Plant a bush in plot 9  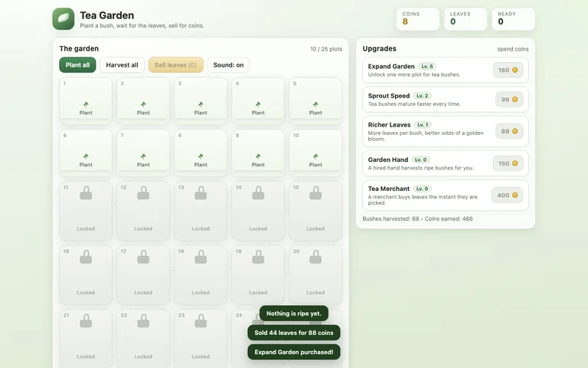(x=258, y=153)
